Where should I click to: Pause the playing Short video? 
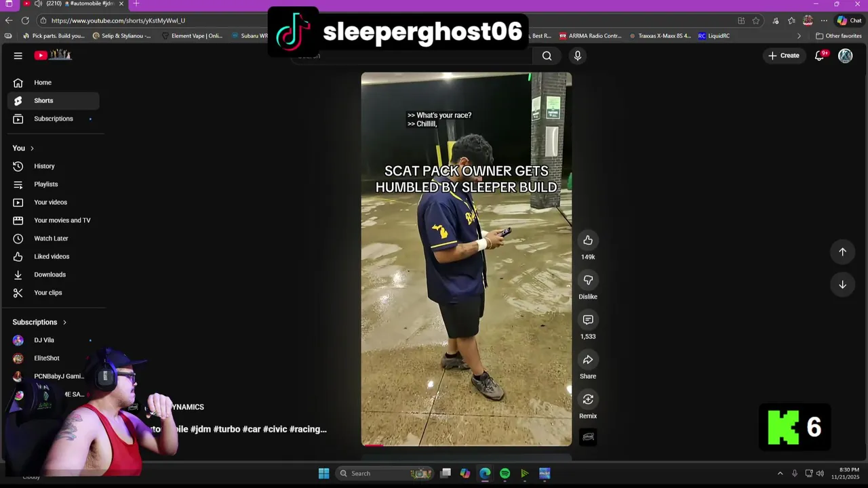[x=467, y=259]
